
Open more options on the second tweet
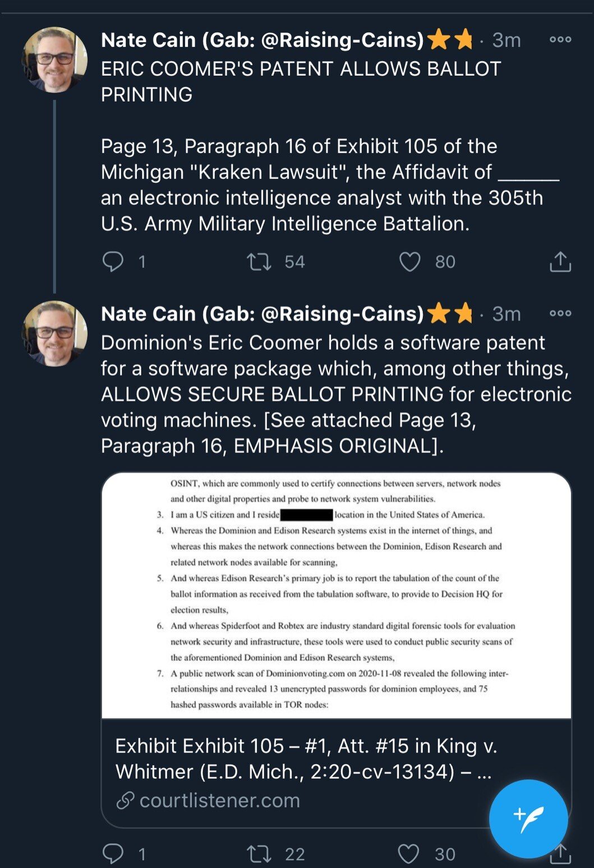tap(560, 313)
